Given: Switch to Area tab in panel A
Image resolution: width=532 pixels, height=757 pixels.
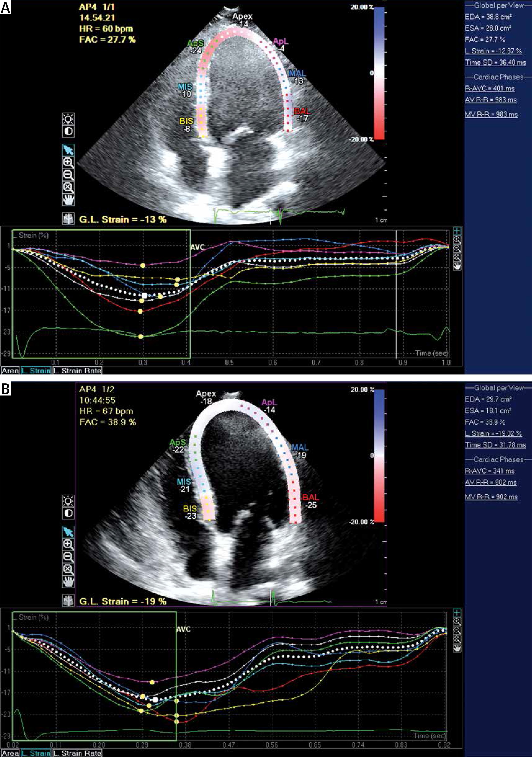Looking at the screenshot, I should [10, 371].
